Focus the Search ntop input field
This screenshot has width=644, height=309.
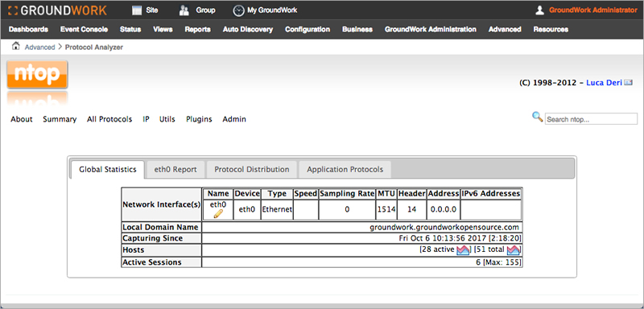pos(591,119)
